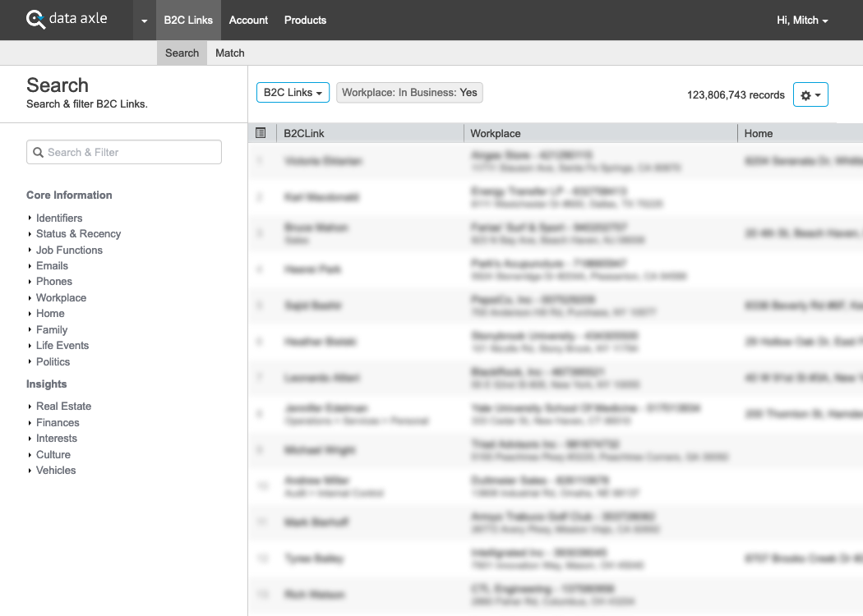The image size is (863, 616).
Task: Open the Hi, Mitch user menu
Action: 801,21
